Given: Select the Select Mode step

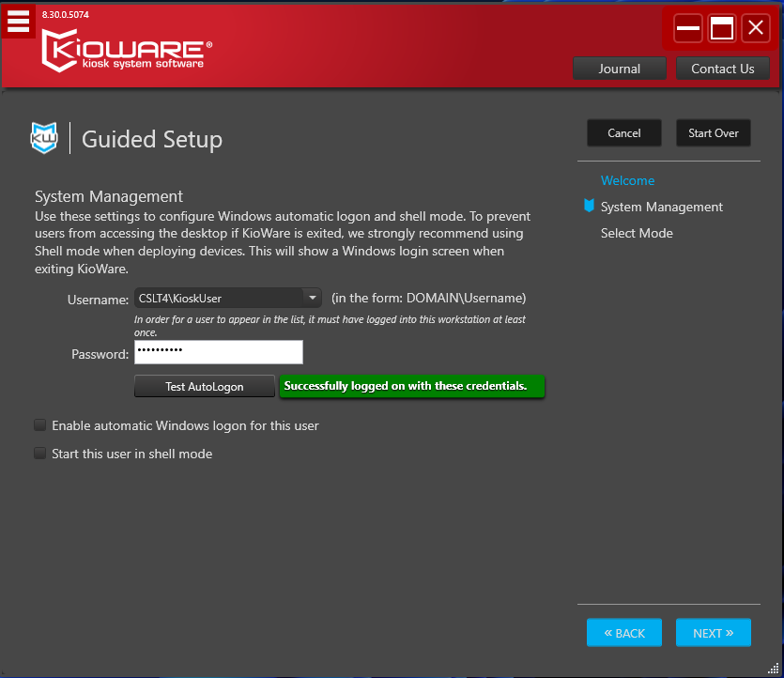Looking at the screenshot, I should point(637,233).
